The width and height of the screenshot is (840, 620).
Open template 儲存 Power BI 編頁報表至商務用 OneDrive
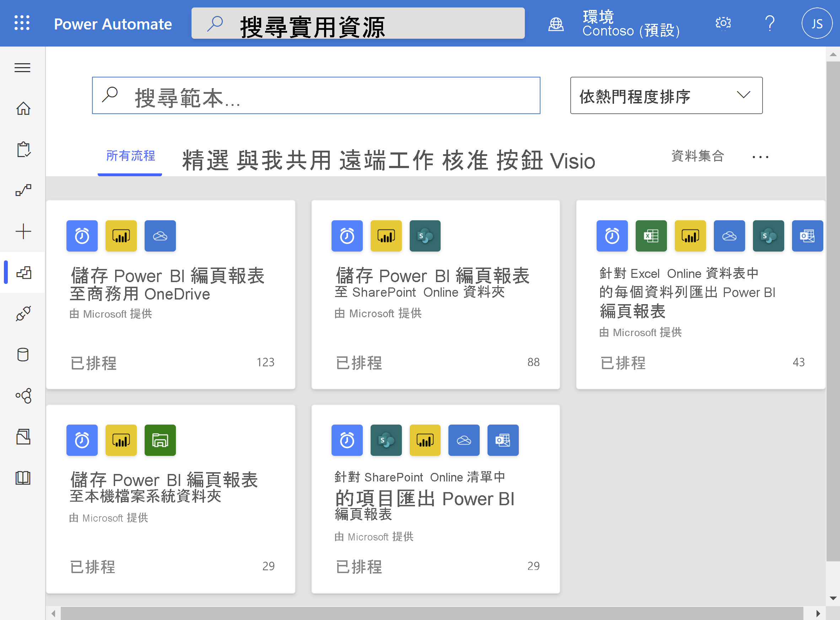click(x=171, y=295)
